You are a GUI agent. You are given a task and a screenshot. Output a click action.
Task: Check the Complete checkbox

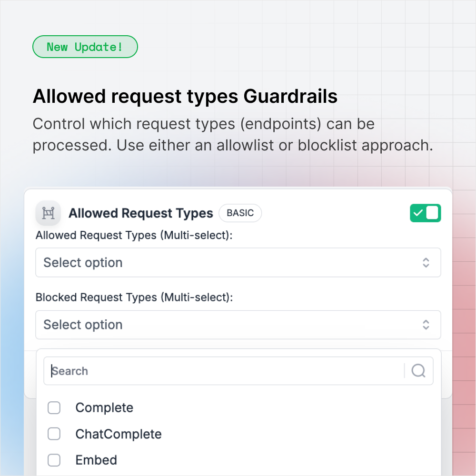54,408
